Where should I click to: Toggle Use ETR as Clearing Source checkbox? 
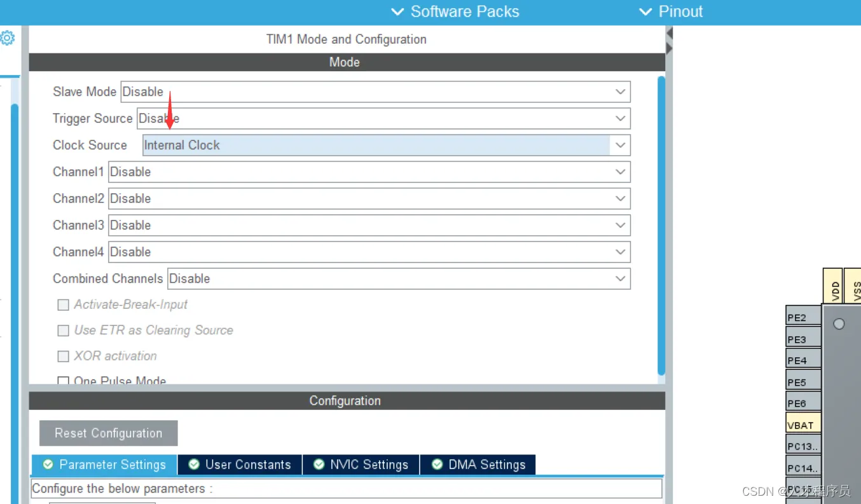(63, 330)
